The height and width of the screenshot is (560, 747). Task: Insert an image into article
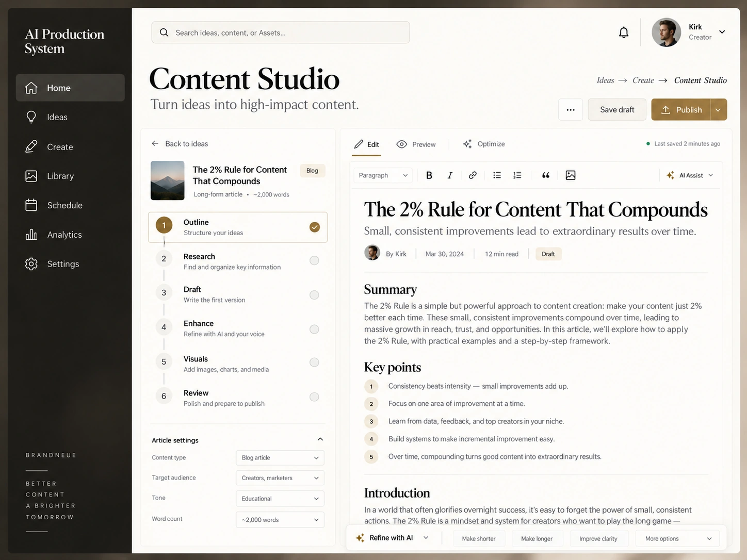[x=571, y=175]
